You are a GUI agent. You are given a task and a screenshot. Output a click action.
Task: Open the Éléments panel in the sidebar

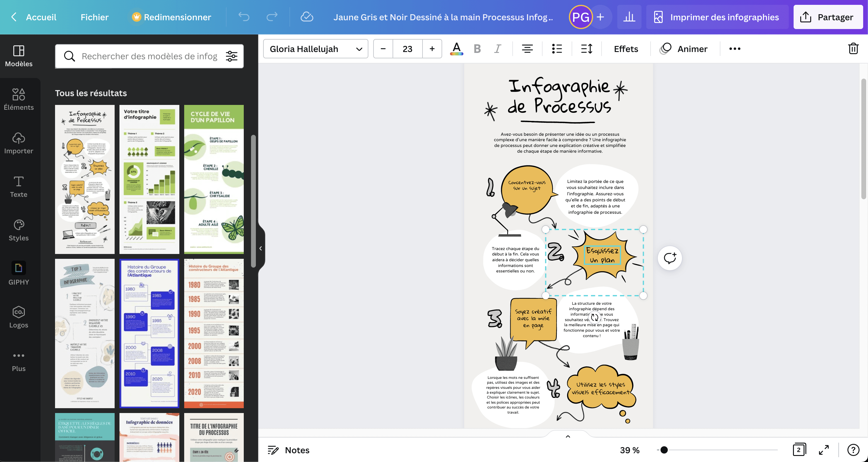click(19, 99)
